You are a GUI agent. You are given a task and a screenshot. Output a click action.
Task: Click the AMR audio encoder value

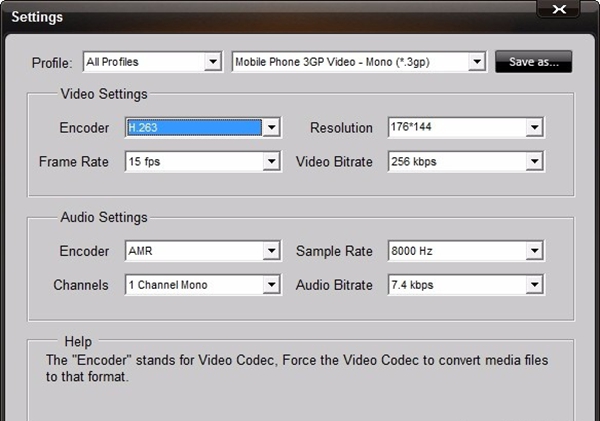coord(194,251)
